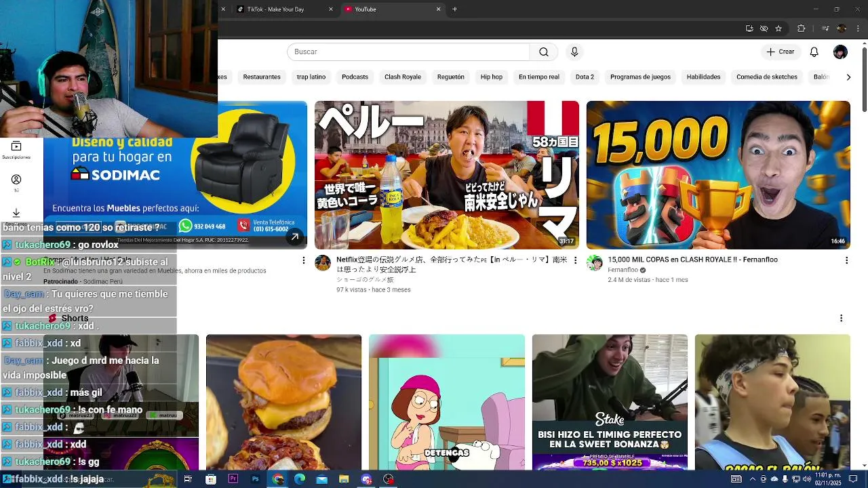
Task: Install app icon in the address bar
Action: coord(749,28)
